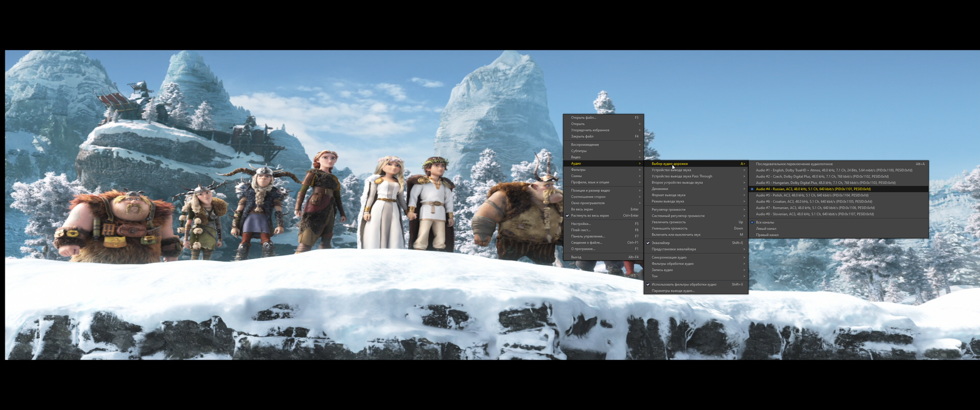Open 'Соотношение сторон' submenu
Image resolution: width=980 pixels, height=410 pixels.
pyautogui.click(x=603, y=197)
